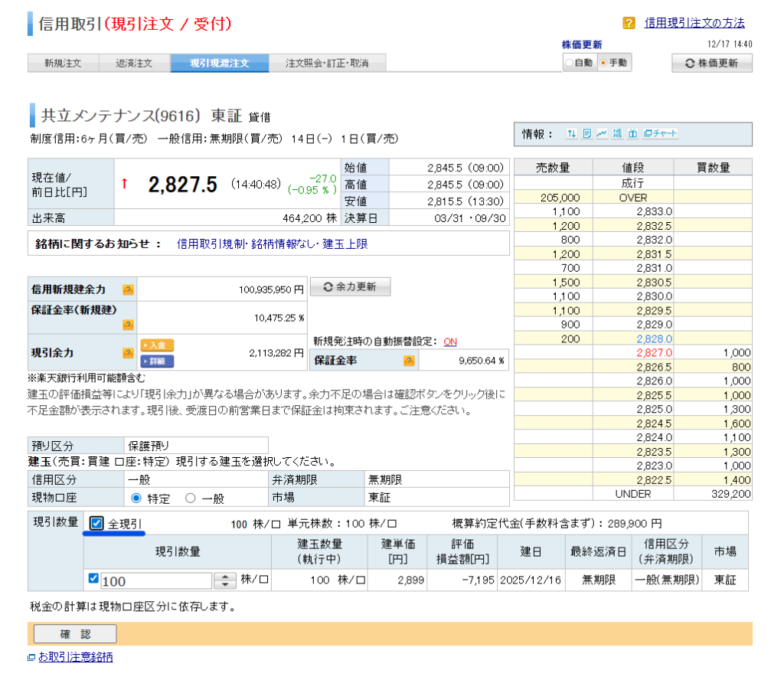This screenshot has width=784, height=680.
Task: Click the 現引数量 quantity stepper arrows
Action: (224, 580)
